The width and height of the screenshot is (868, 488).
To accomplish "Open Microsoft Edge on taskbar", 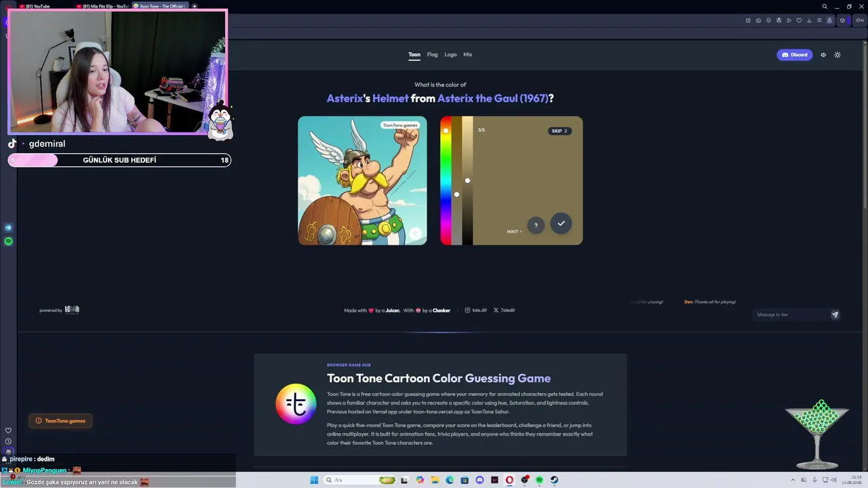I will (x=450, y=480).
